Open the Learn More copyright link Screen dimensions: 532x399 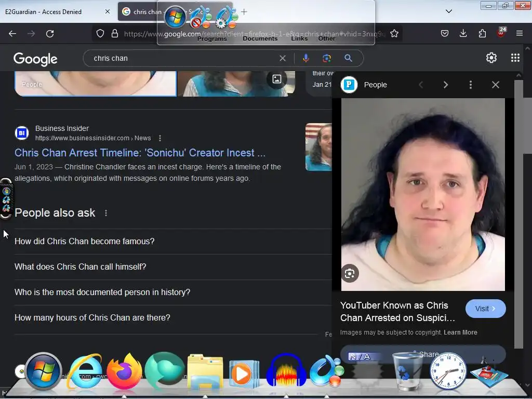(460, 332)
